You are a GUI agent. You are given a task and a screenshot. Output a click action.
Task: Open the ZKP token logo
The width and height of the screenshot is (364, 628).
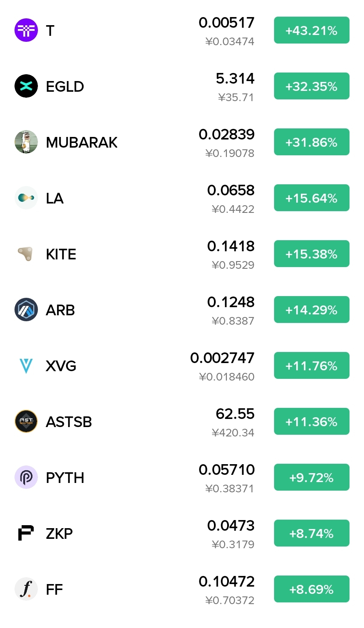point(26,533)
